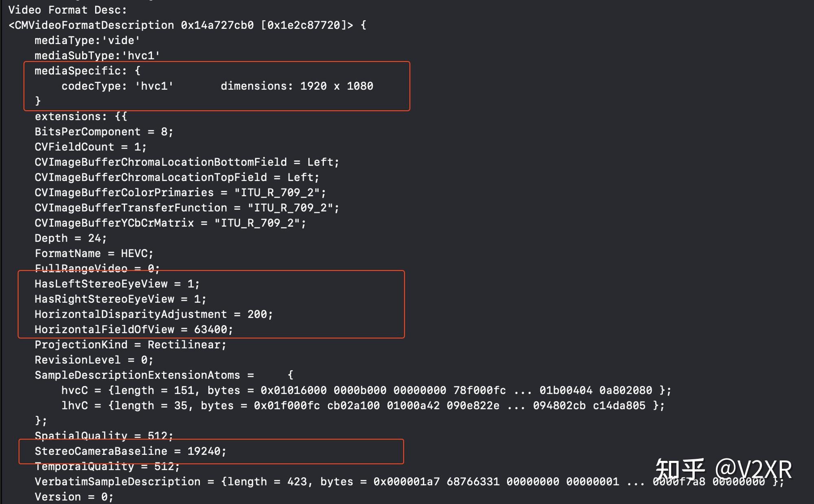Click the mediaType 'vide' line
Screen dimensions: 814x504
87,40
